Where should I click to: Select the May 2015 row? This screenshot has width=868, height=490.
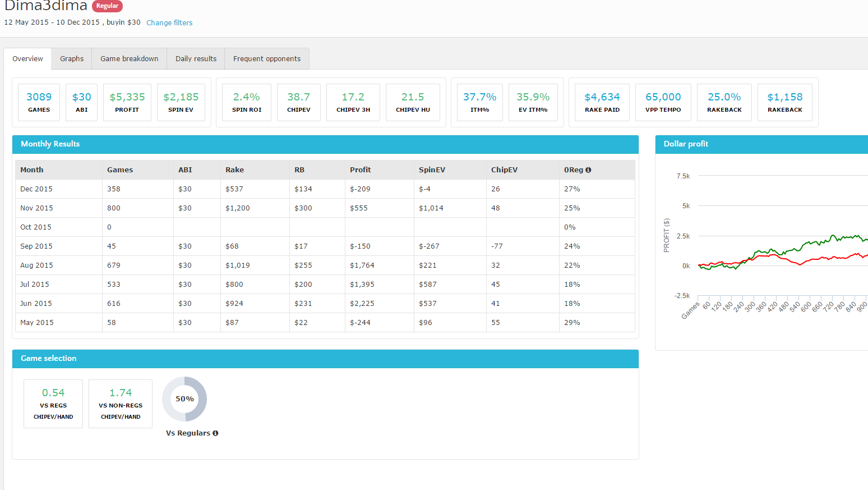click(325, 323)
